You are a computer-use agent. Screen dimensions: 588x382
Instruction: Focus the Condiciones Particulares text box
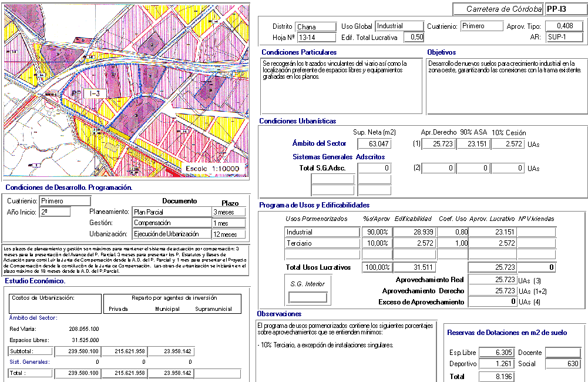point(341,86)
